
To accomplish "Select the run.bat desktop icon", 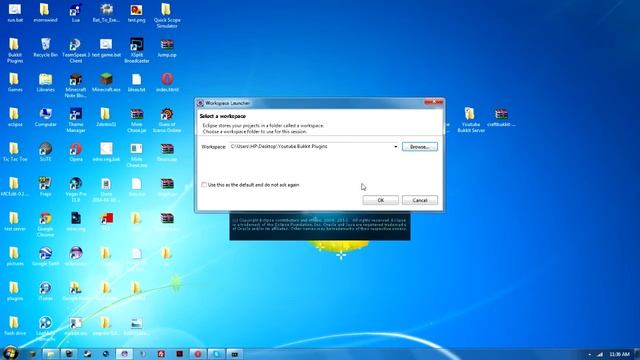I will [15, 13].
